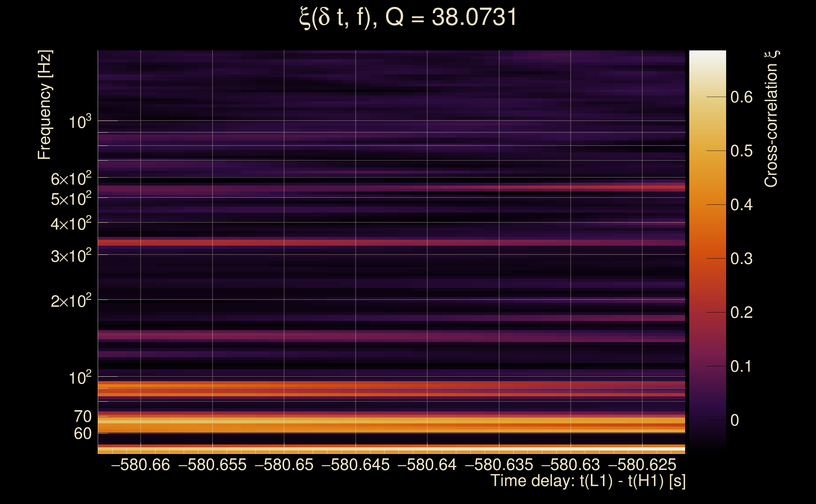Click the 60 Hz frequency tick label
This screenshot has height=504, width=816.
click(x=82, y=434)
